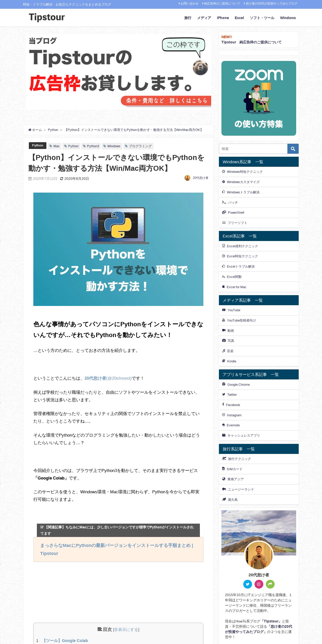Click Excelトラブル解決 sidebar link

(x=259, y=266)
